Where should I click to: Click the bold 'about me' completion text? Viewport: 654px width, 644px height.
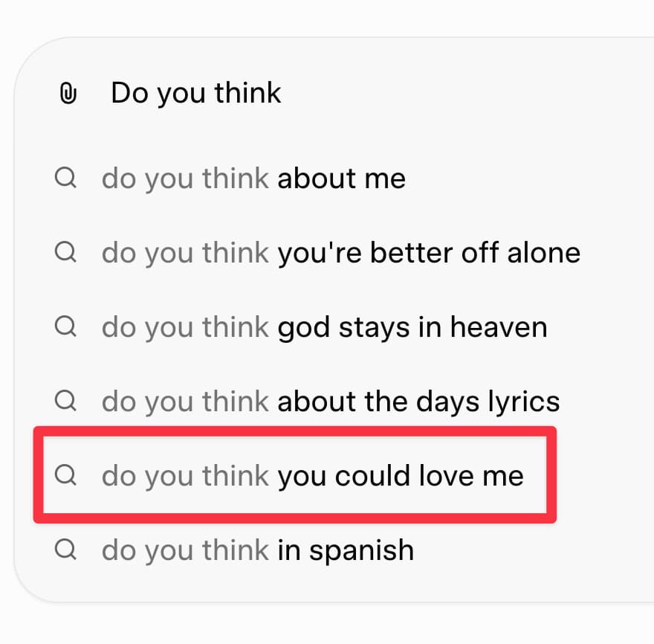tap(341, 178)
